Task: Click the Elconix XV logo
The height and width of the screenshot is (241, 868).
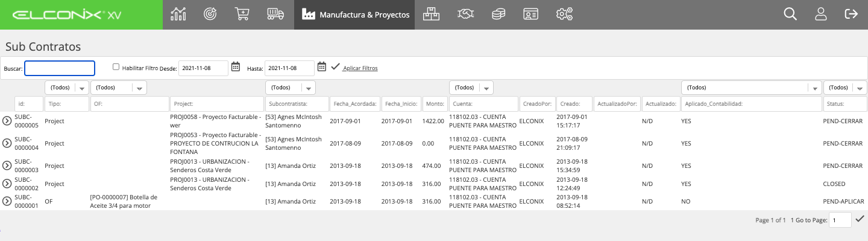Action: click(67, 14)
